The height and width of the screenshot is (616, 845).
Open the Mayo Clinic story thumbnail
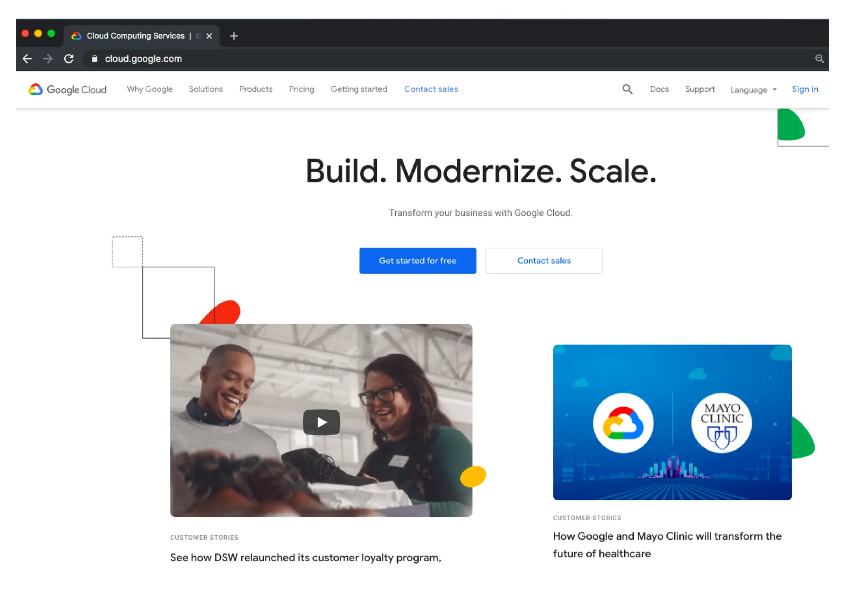pos(672,422)
